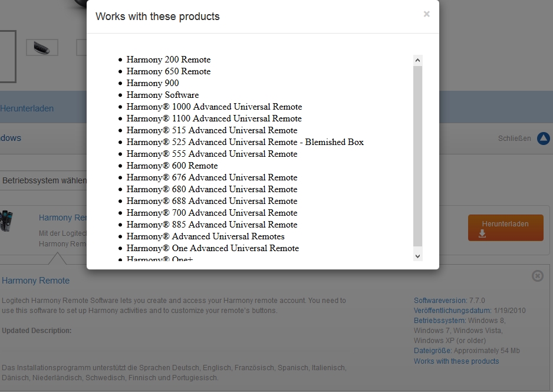The height and width of the screenshot is (392, 553).
Task: Click the dialog title 'Works with these products'
Action: pos(157,17)
